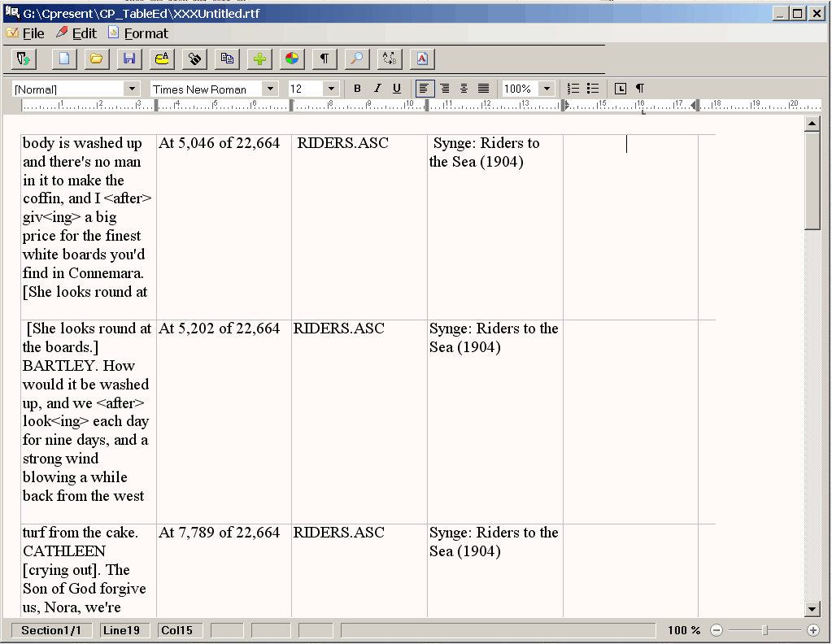The width and height of the screenshot is (832, 644).
Task: Open the colored pie chart icon
Action: (x=292, y=59)
